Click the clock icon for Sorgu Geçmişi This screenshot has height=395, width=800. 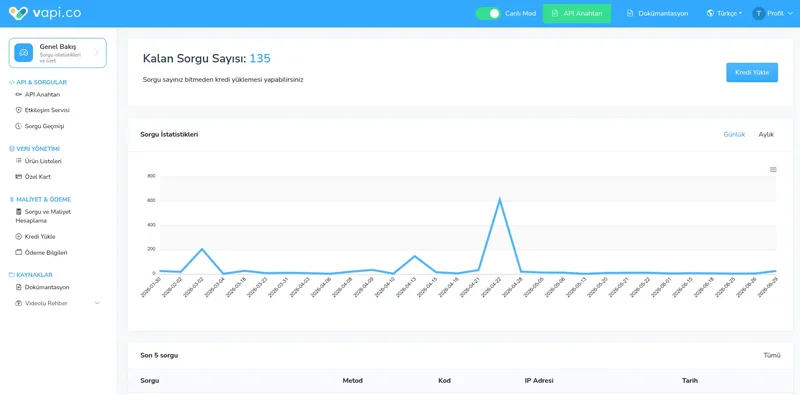click(18, 126)
